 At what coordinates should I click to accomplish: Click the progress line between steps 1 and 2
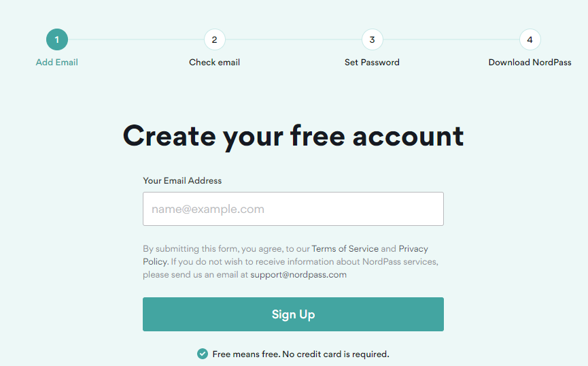(x=136, y=39)
